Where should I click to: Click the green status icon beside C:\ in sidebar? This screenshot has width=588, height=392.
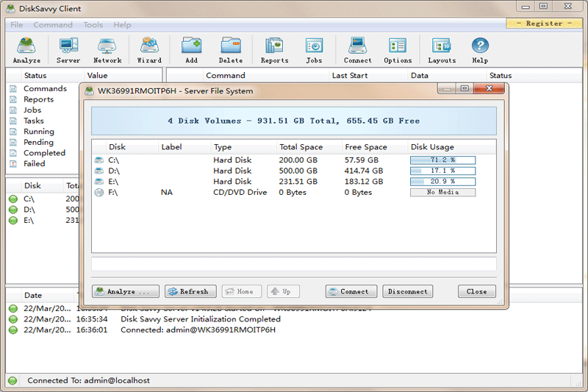coord(13,199)
